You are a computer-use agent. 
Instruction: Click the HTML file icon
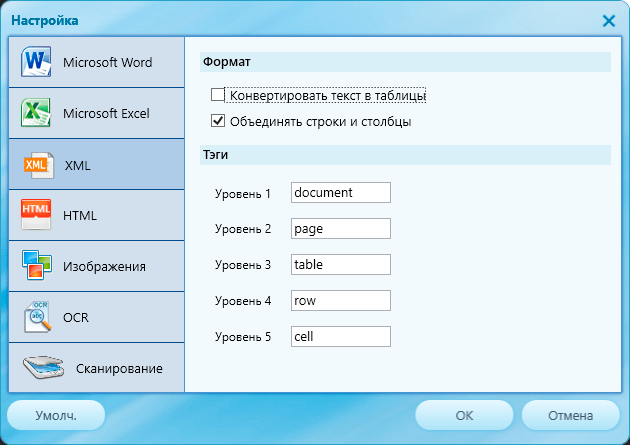tap(36, 215)
